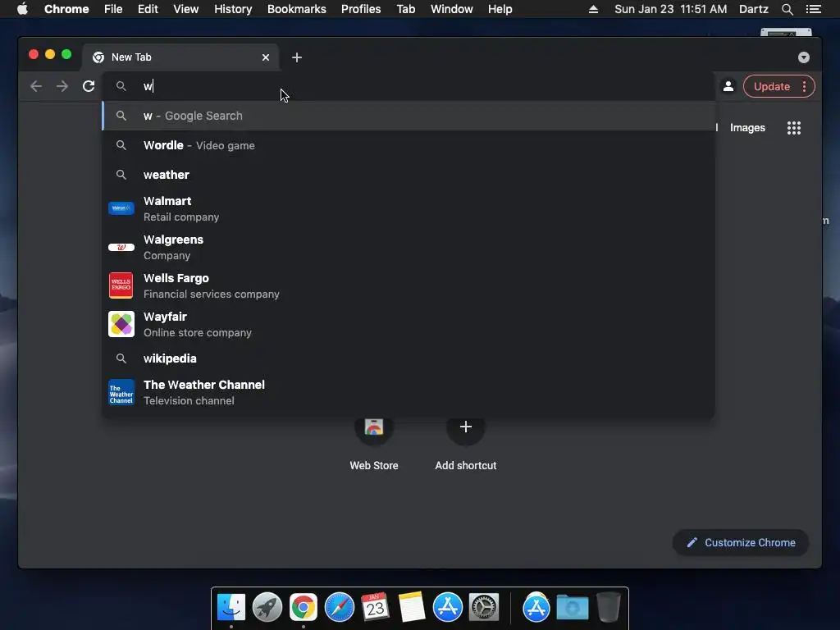Open the Window menu
Image resolution: width=840 pixels, height=630 pixels.
point(452,9)
